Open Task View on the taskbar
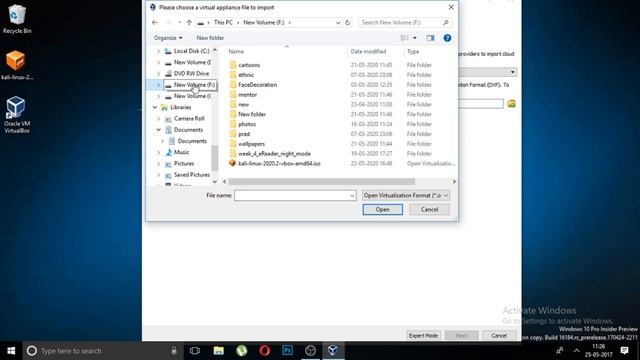Viewport: 640px width, 360px height. click(195, 351)
